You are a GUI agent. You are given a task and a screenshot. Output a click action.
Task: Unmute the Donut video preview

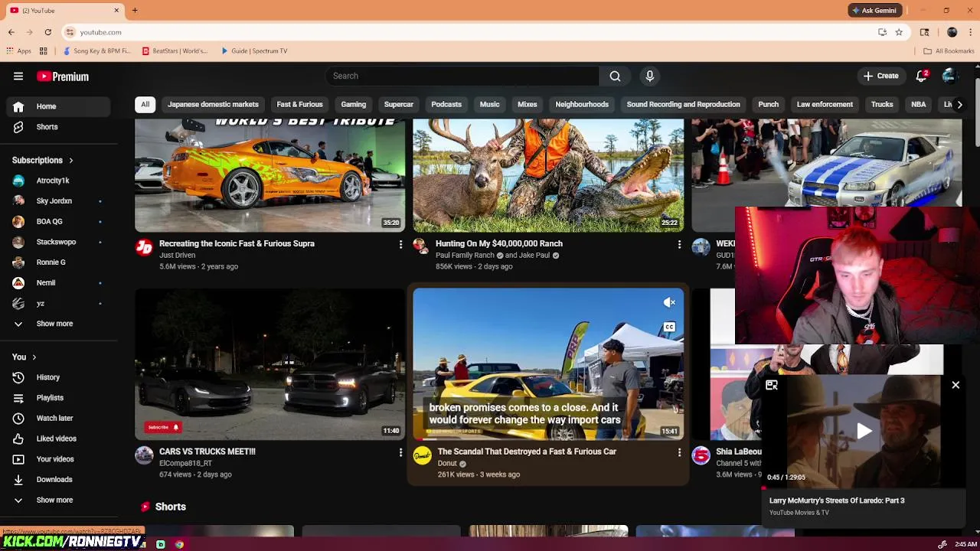669,302
